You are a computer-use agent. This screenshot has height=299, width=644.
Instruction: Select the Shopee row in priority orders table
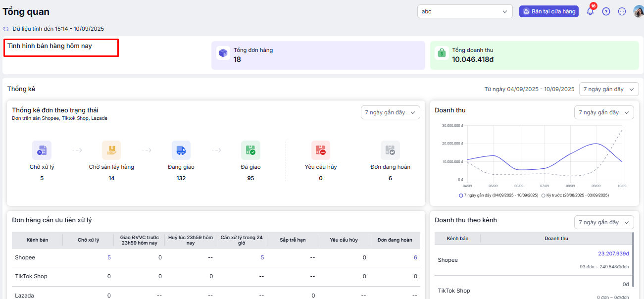coord(216,257)
